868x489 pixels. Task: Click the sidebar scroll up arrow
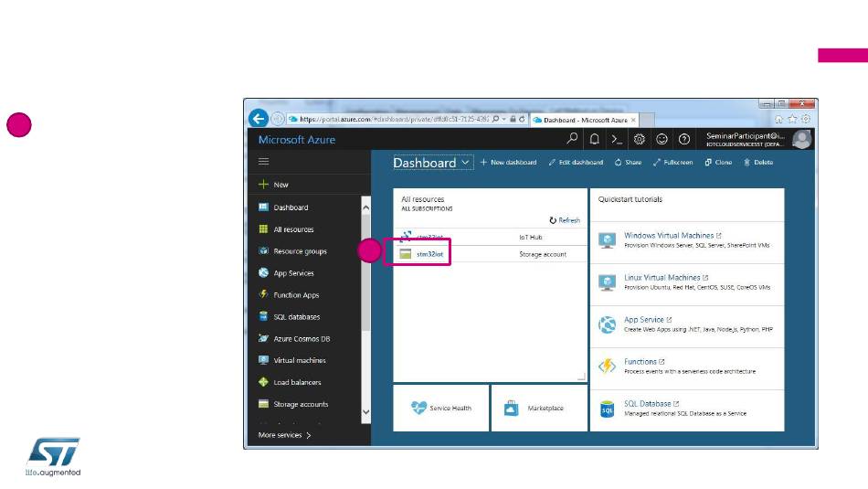[365, 207]
